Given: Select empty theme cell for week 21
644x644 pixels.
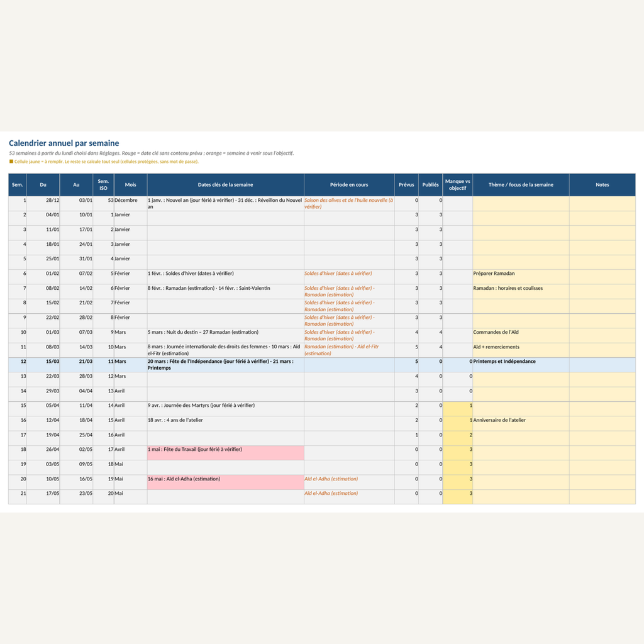Looking at the screenshot, I should tap(521, 497).
